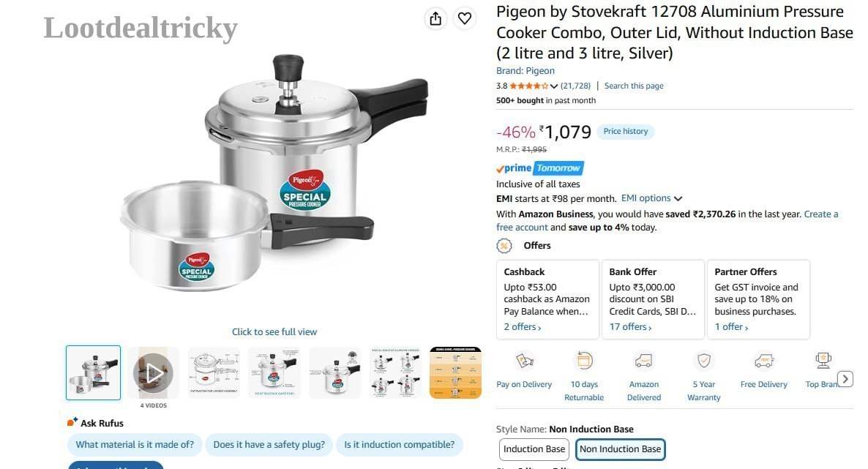The width and height of the screenshot is (868, 469).
Task: Click the Free Delivery icon
Action: coord(764,361)
